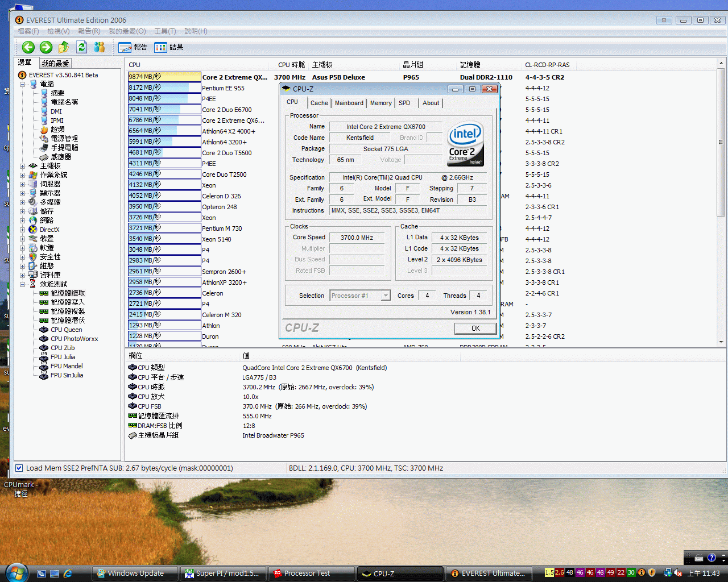Expand the 伺服器 tree node
The width and height of the screenshot is (728, 582).
(x=23, y=184)
